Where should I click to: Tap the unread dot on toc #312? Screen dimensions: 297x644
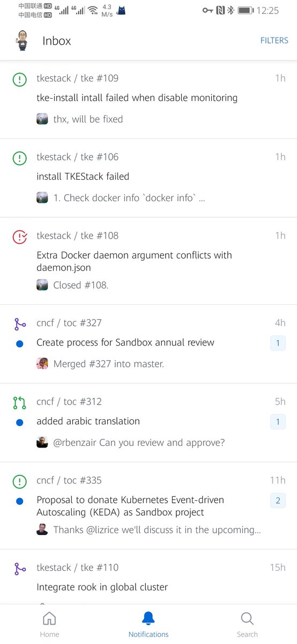click(20, 422)
